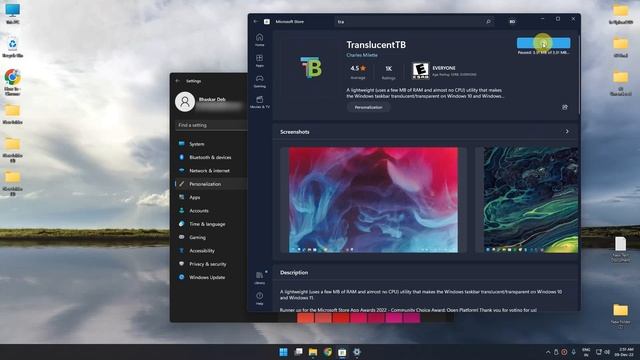The image size is (640, 360).
Task: Open Help in Microsoft Store sidebar
Action: [x=260, y=298]
